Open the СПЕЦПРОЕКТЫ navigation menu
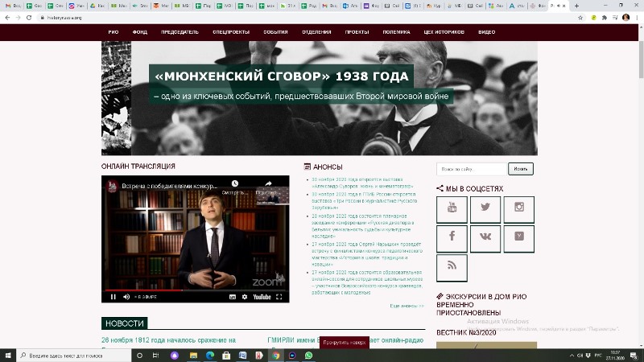This screenshot has width=644, height=362. coord(231,32)
